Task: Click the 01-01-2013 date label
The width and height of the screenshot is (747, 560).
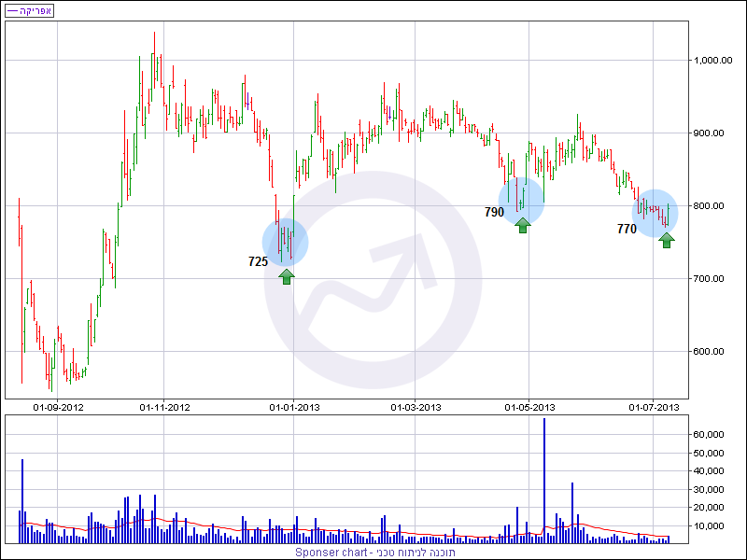Action: [x=295, y=407]
